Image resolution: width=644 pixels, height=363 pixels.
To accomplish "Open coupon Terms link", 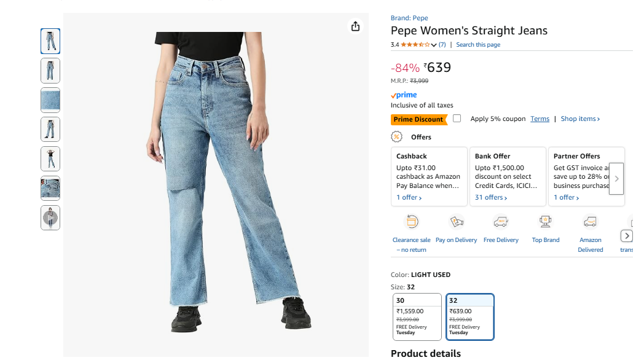I will point(540,119).
